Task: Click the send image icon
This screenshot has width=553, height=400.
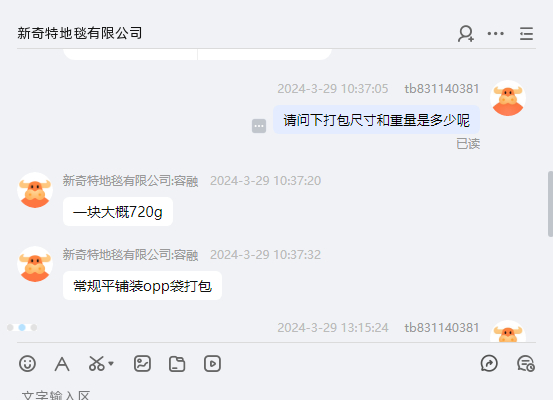Action: pos(142,364)
